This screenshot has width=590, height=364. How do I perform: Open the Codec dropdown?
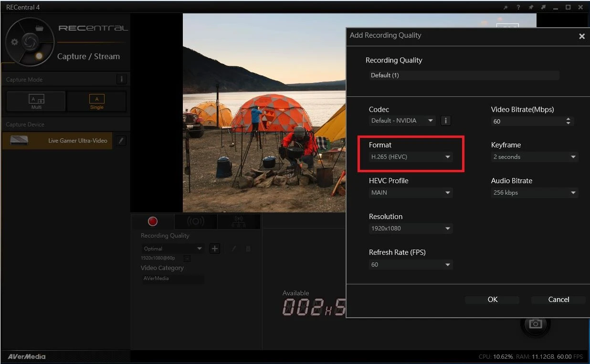click(402, 121)
